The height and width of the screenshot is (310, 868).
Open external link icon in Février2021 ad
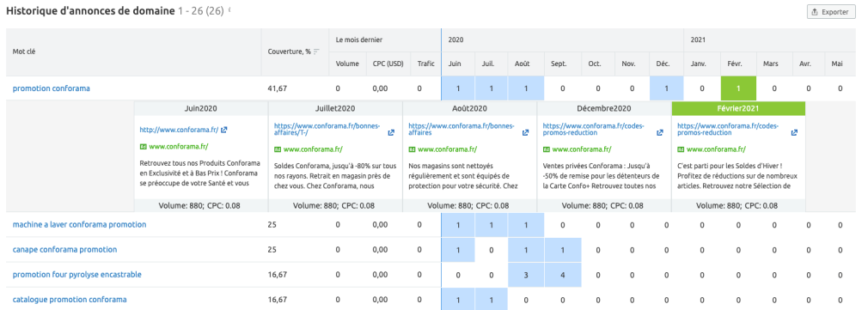(x=794, y=133)
